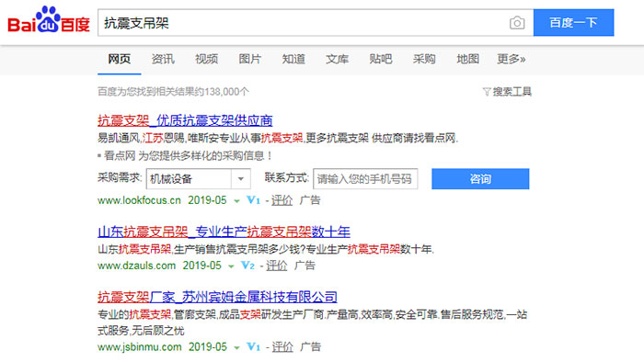This screenshot has height=362, width=644.
Task: Click 评价 link for jsbinmu.com result
Action: point(282,346)
